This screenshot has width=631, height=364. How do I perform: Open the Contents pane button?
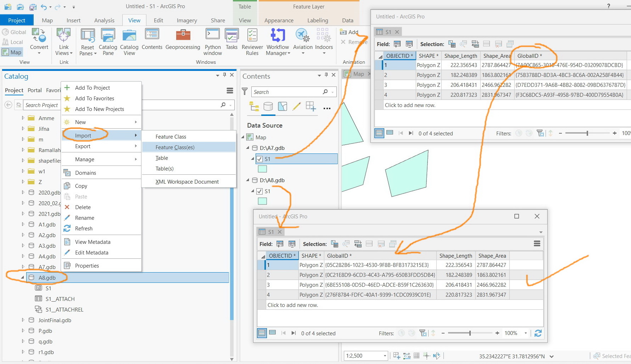tap(152, 39)
